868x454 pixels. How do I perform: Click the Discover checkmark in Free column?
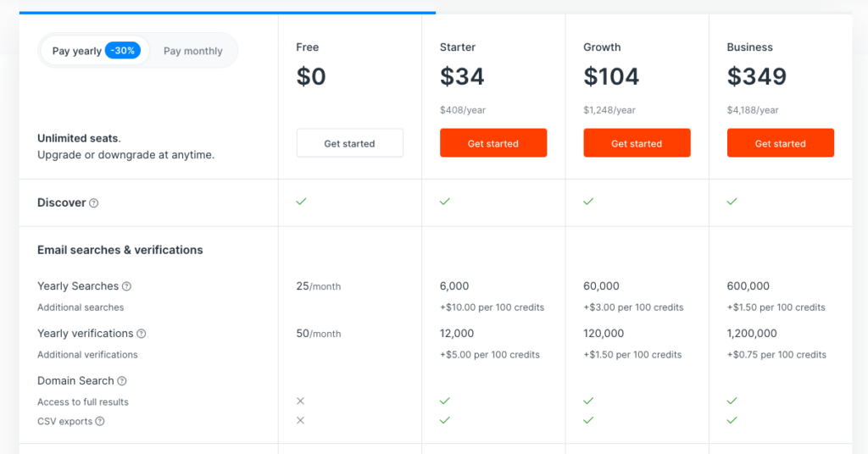pyautogui.click(x=301, y=202)
